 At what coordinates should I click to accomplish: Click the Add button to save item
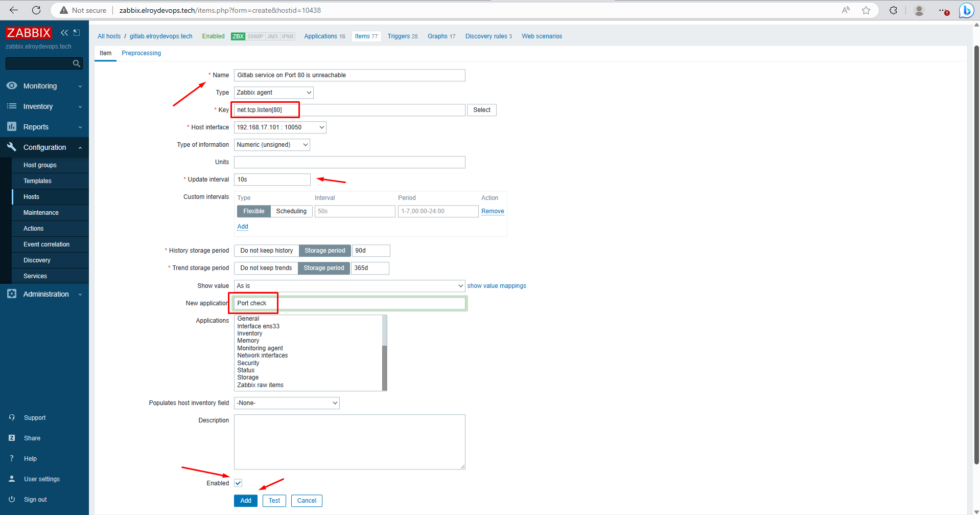pos(246,501)
